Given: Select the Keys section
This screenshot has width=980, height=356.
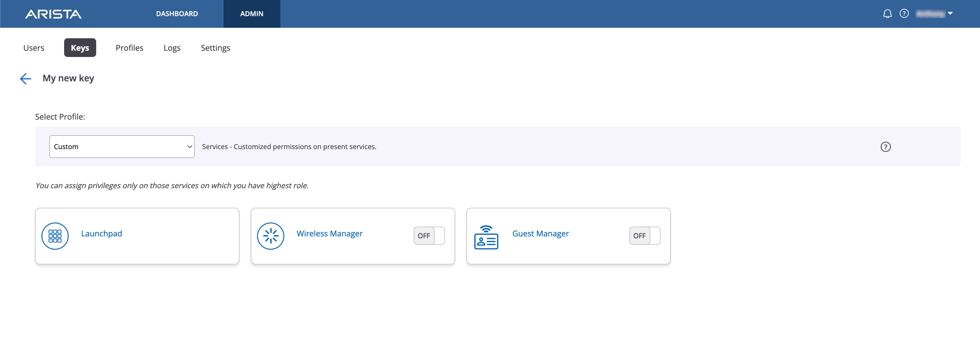Looking at the screenshot, I should [80, 48].
